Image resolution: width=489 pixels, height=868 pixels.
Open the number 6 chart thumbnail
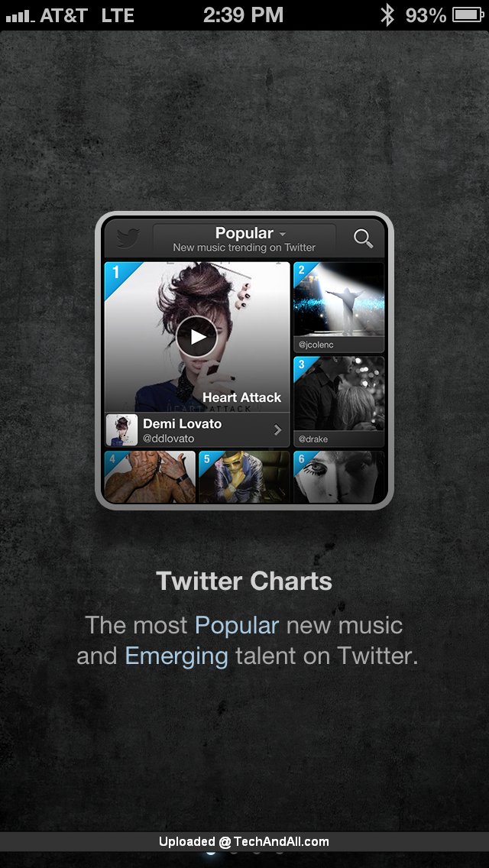(339, 477)
